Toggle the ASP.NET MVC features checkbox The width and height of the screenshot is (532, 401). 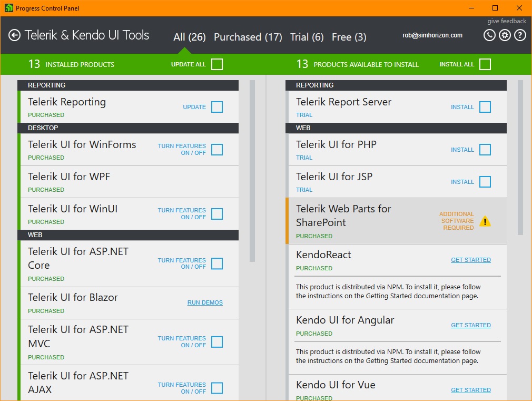(x=217, y=342)
